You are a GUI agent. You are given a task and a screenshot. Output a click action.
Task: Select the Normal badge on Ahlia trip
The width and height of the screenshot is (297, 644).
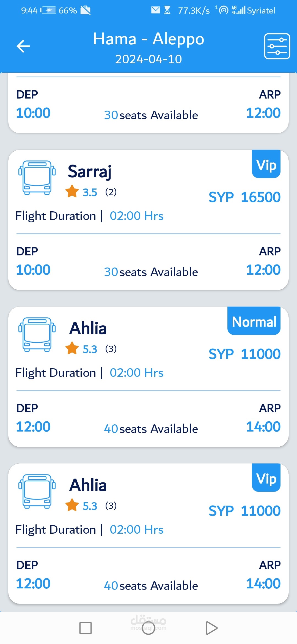point(254,321)
